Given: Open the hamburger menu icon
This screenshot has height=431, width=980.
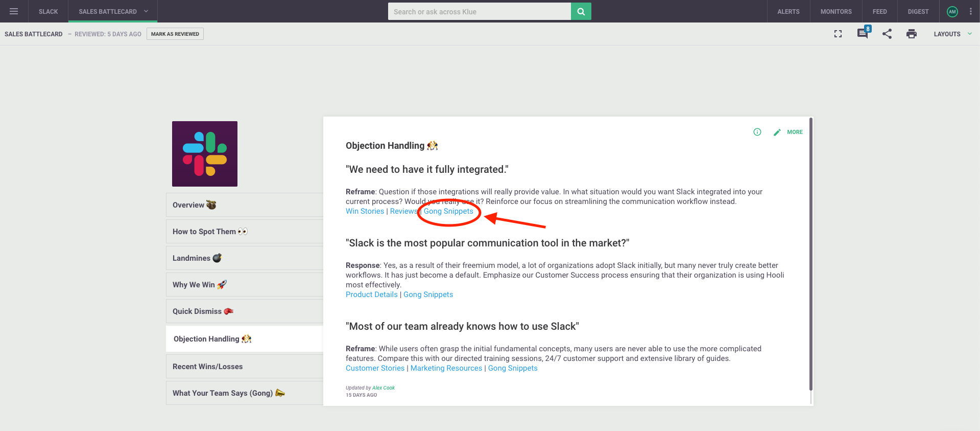Looking at the screenshot, I should coord(14,11).
